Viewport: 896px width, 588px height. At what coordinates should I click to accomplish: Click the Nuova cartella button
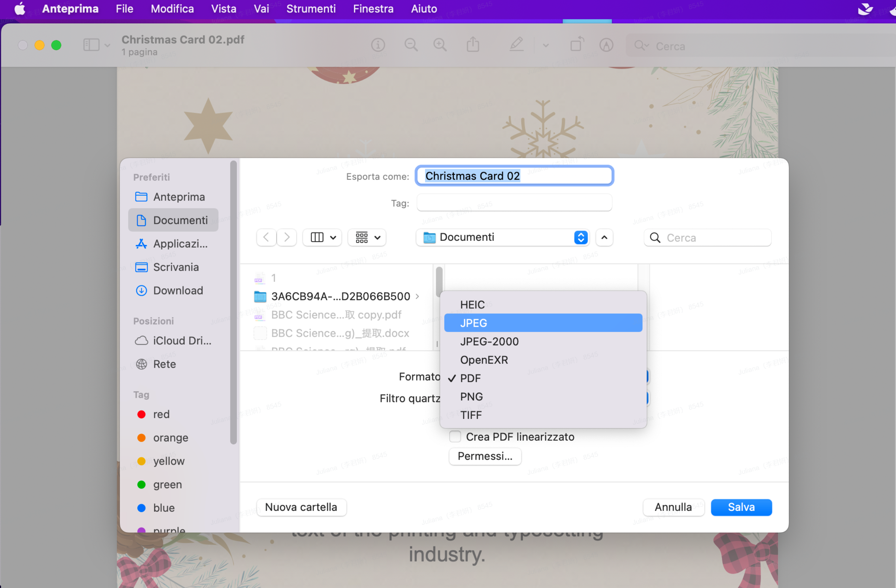pos(301,507)
